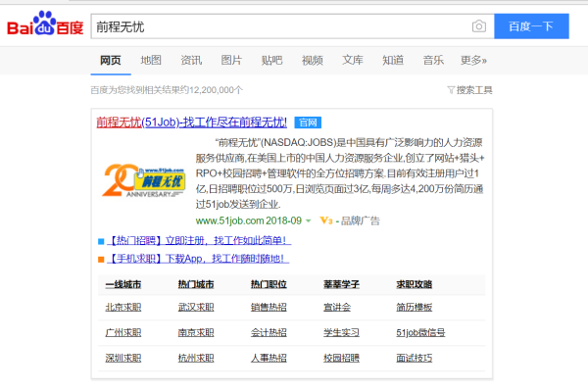Open the 广州求职 link
This screenshot has height=391, width=588.
[123, 332]
